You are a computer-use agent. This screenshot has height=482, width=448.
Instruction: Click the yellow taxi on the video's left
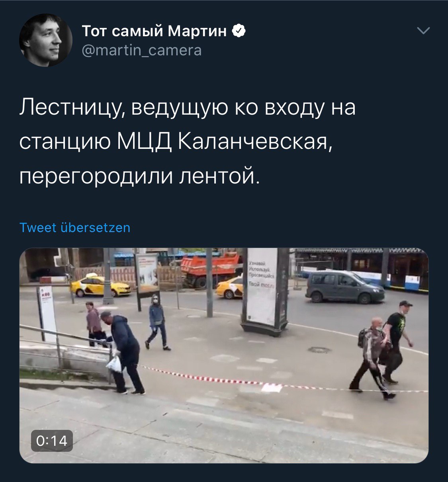click(100, 285)
